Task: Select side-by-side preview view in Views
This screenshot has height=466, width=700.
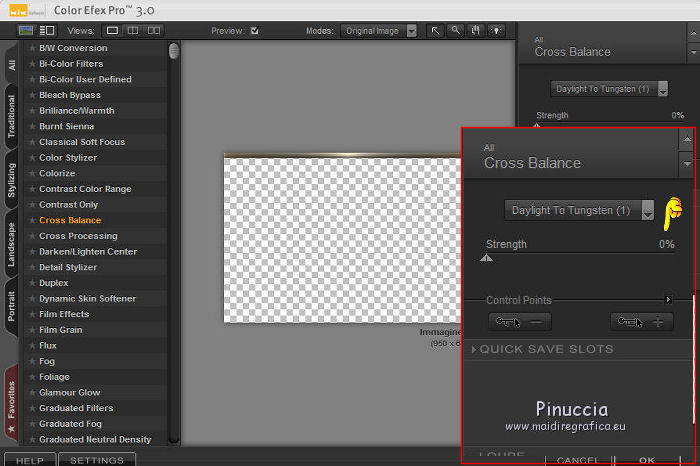Action: tap(154, 30)
